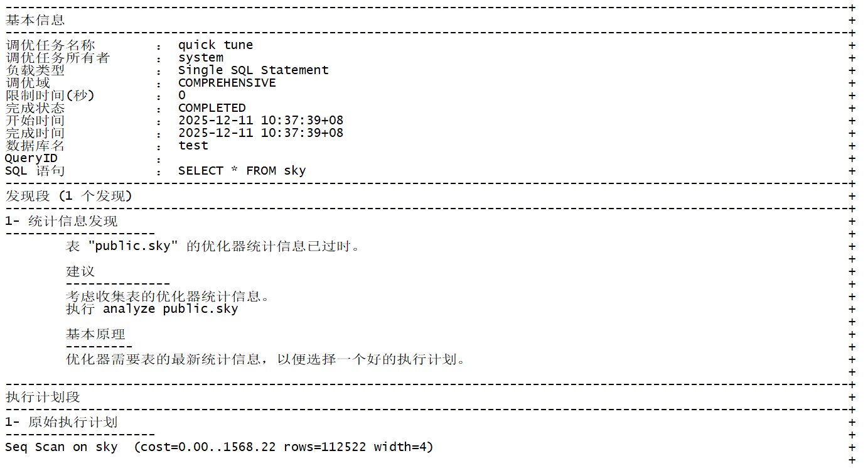868x473 pixels.
Task: Click the 建议 subheading
Action: 80,271
